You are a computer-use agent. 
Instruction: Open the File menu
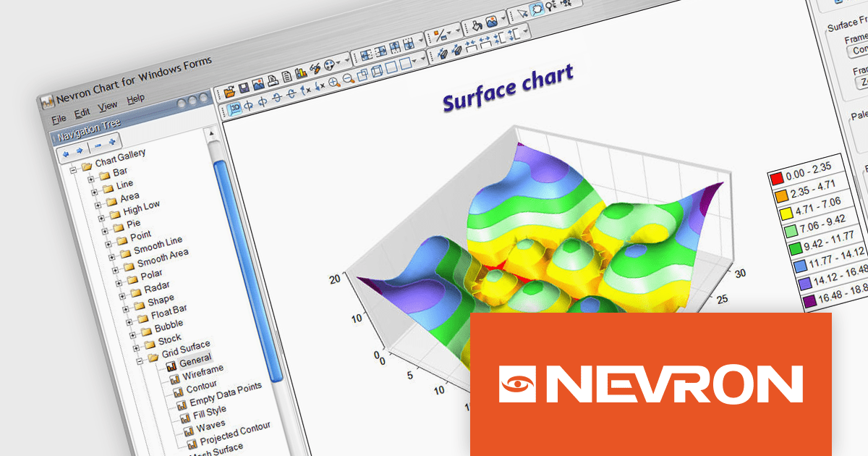coord(59,118)
